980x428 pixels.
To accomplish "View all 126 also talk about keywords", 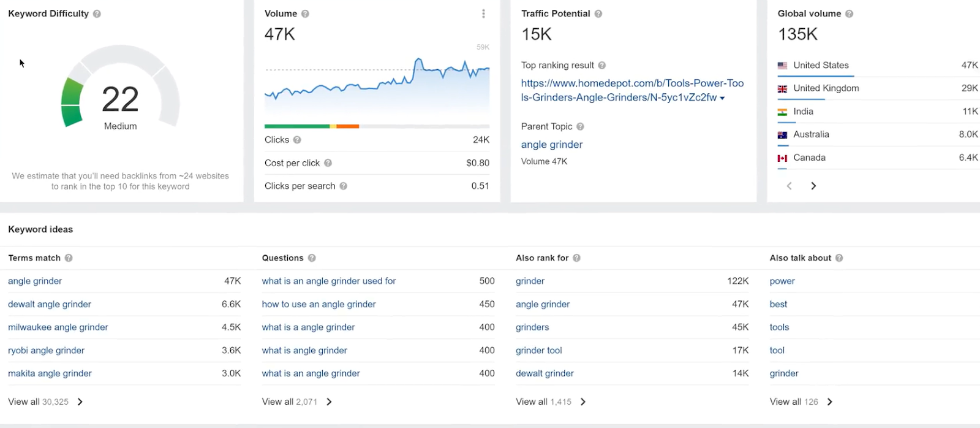I will 801,402.
